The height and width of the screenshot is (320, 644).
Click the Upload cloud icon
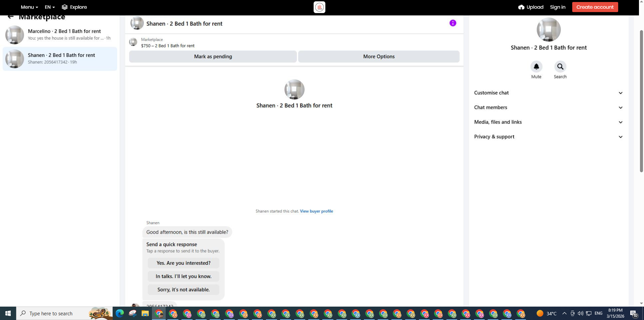coord(521,7)
